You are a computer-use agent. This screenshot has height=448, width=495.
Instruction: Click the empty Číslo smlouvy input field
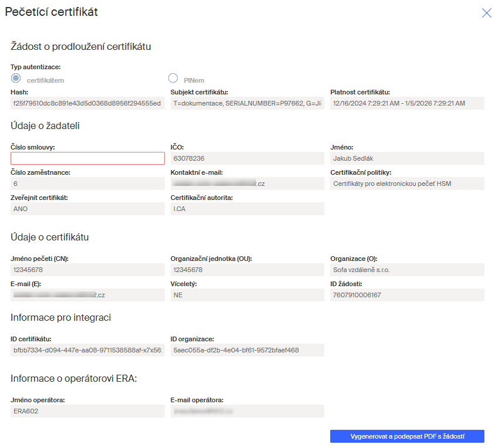pyautogui.click(x=87, y=158)
